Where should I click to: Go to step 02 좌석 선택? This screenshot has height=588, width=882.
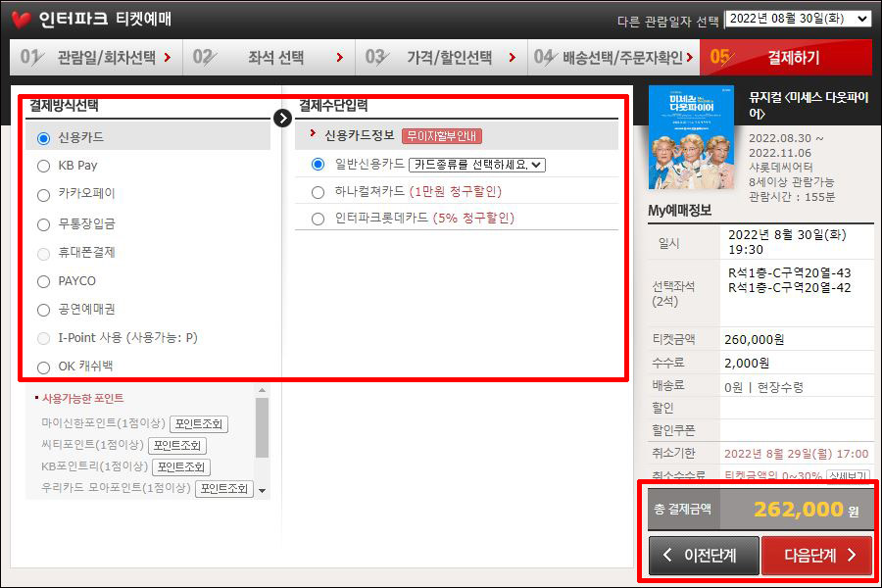[x=269, y=58]
